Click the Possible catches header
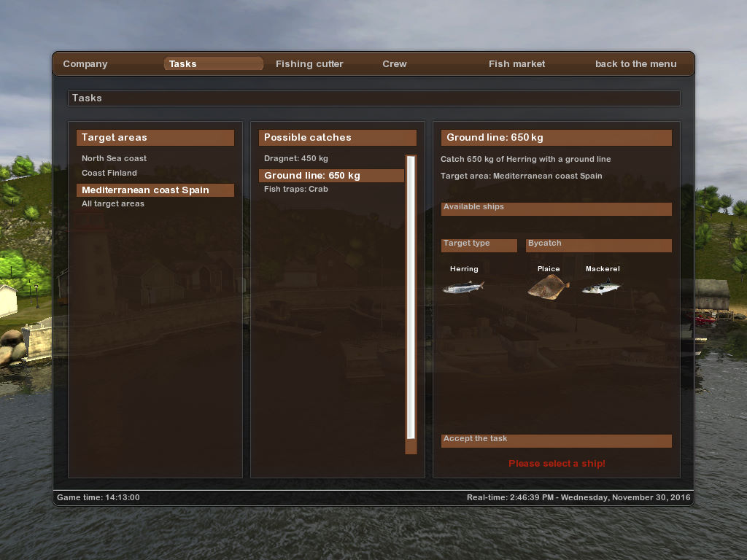The image size is (747, 560). (338, 138)
